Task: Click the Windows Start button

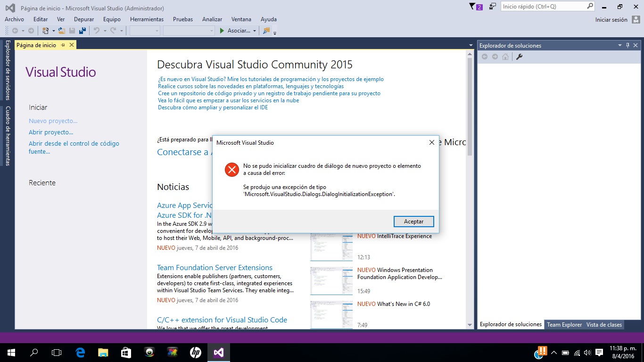Action: (11, 352)
